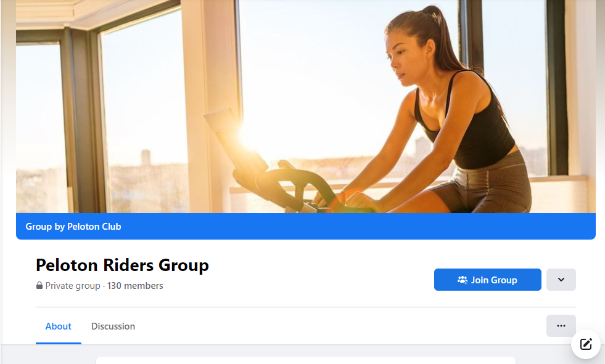
Task: Switch to the Discussion tab
Action: [x=113, y=326]
